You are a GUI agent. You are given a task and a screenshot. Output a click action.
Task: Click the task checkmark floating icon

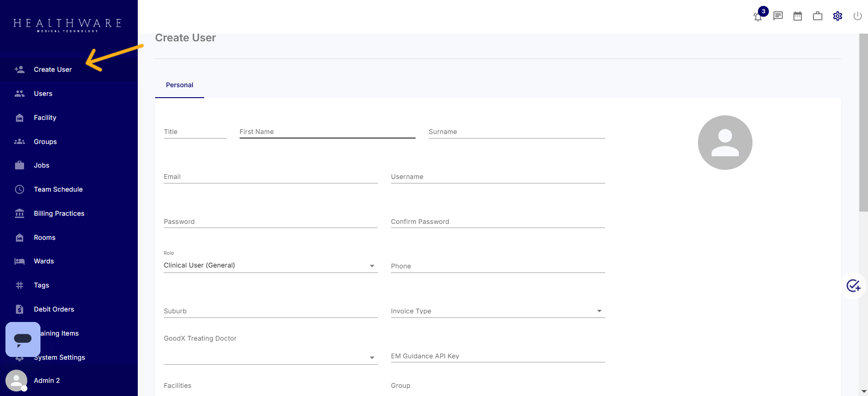click(853, 286)
